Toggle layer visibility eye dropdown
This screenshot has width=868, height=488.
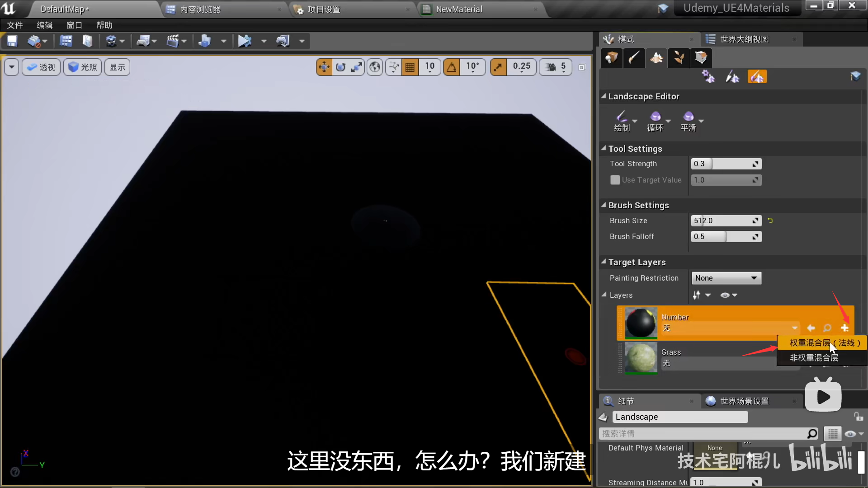(x=729, y=295)
